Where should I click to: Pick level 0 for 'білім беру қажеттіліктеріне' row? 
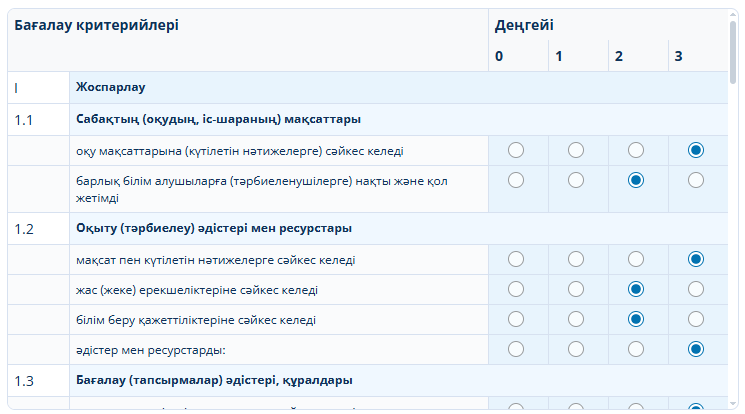516,319
